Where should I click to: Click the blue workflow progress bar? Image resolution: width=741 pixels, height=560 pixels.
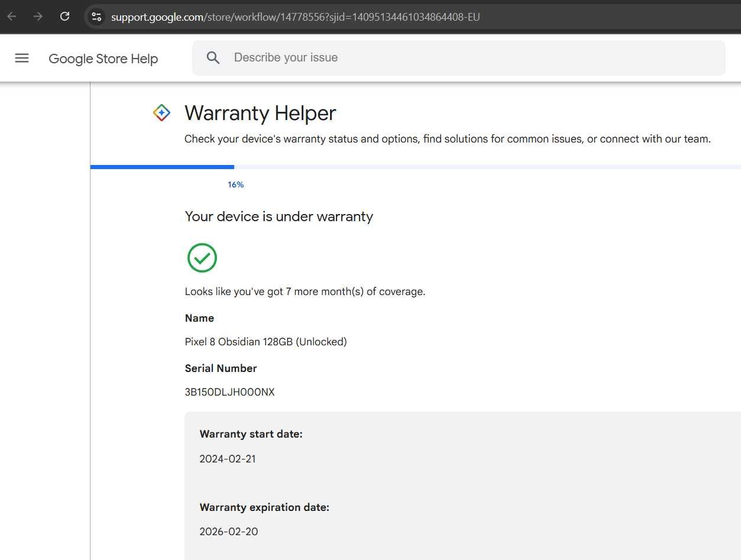pos(162,167)
